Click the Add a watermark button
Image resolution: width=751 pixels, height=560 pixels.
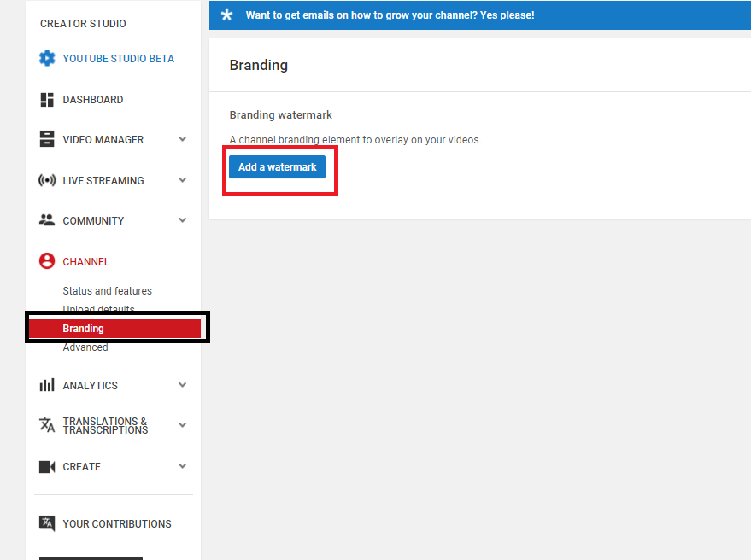point(278,167)
